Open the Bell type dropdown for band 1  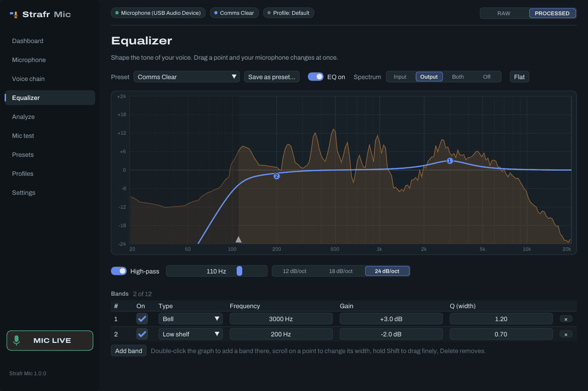(190, 319)
